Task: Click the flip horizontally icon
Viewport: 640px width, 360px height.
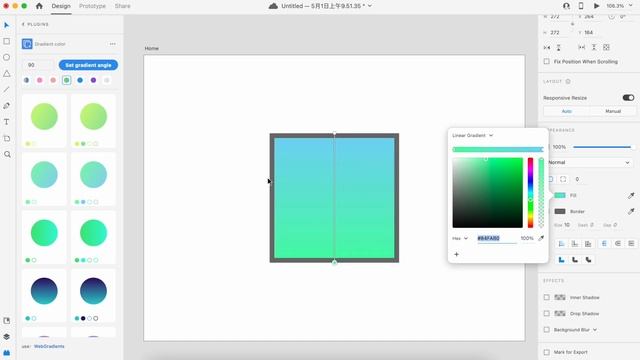Action: coord(547,48)
